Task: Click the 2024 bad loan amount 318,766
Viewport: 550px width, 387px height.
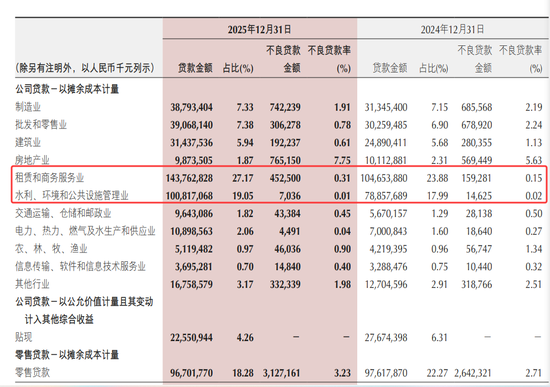Action: pos(477,284)
